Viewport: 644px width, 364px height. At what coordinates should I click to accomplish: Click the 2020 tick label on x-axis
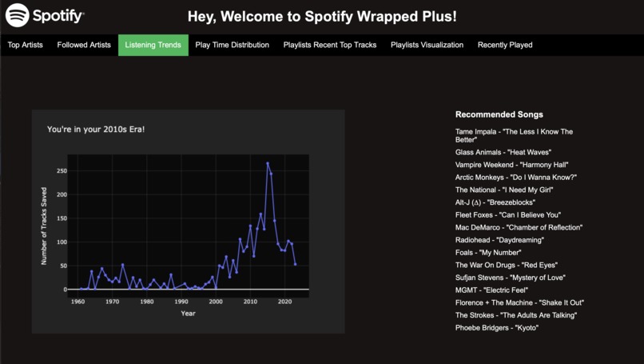point(284,302)
